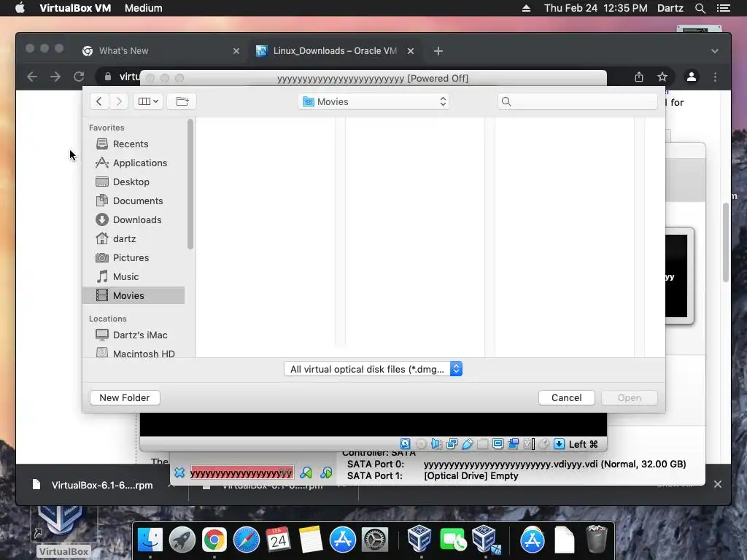Open Chrome's three-dot menu

(715, 77)
